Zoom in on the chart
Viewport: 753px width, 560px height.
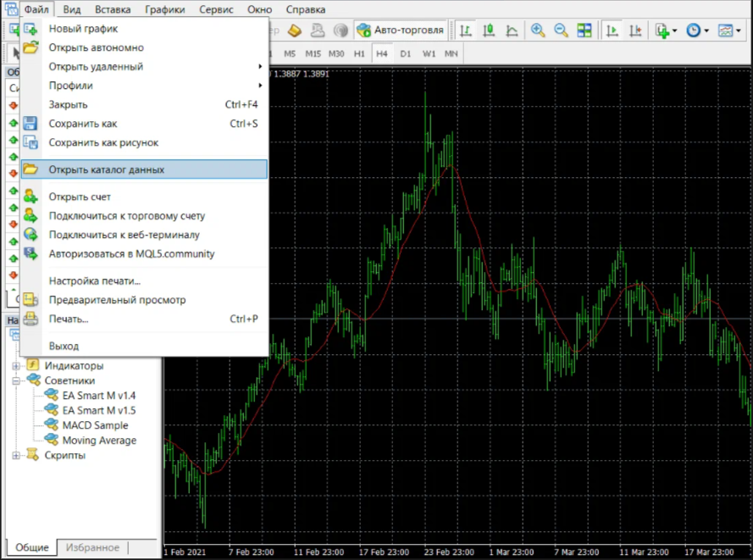click(x=538, y=30)
